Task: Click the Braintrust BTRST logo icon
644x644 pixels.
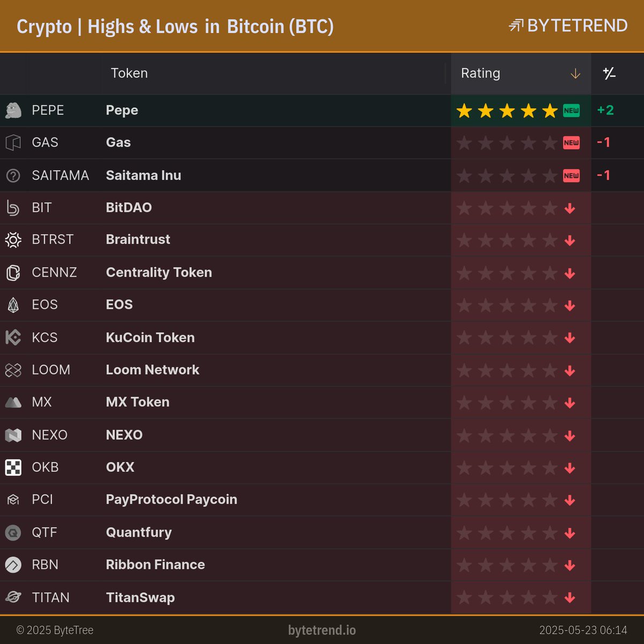Action: [13, 240]
